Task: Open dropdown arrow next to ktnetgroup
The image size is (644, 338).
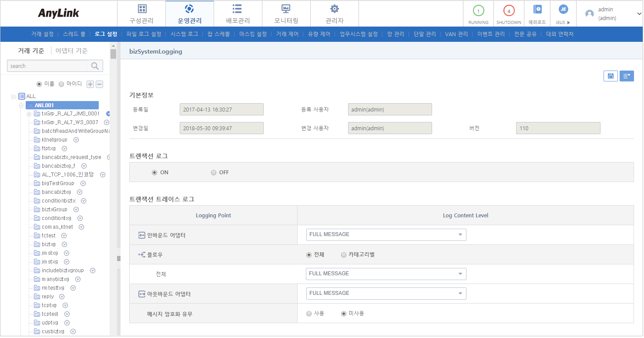Action: tap(76, 140)
